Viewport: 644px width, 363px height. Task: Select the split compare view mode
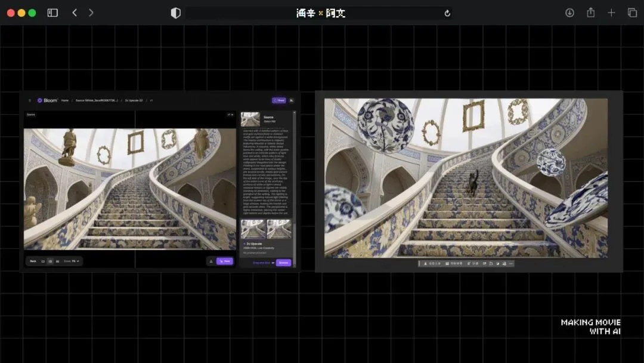pyautogui.click(x=50, y=261)
